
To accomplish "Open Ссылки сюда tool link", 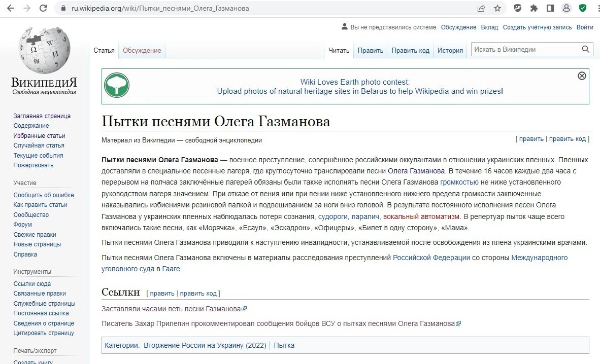I will tap(32, 284).
